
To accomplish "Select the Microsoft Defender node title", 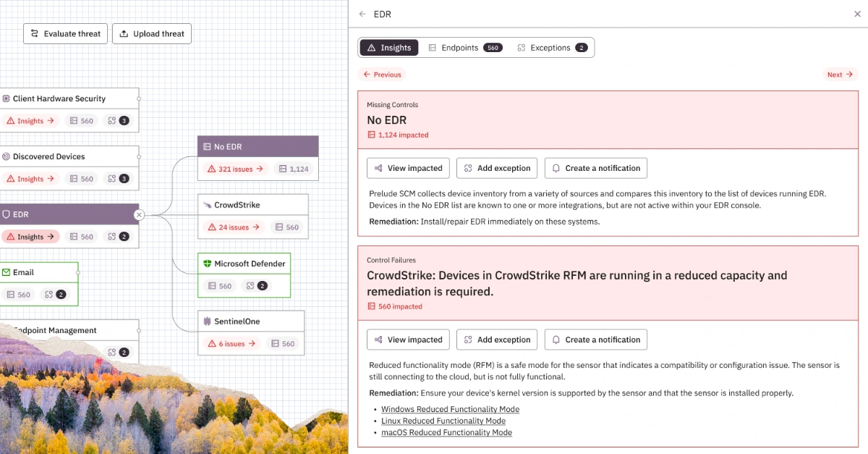I will 250,264.
